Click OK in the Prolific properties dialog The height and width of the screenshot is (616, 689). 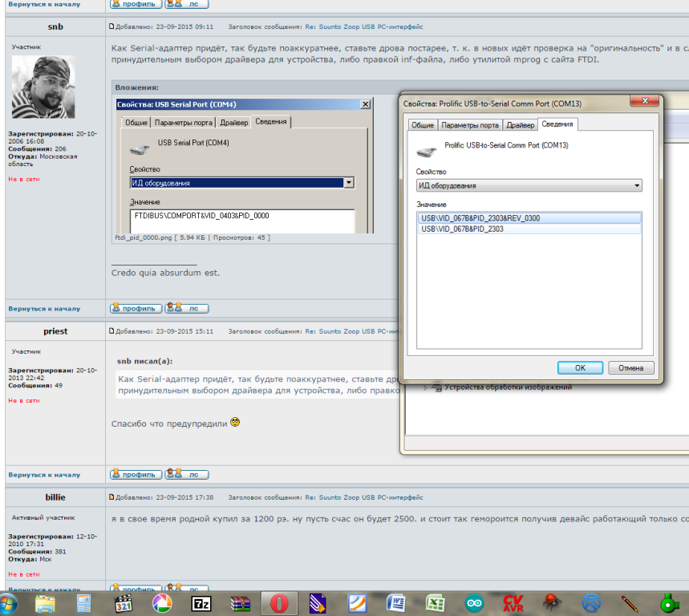click(x=580, y=367)
